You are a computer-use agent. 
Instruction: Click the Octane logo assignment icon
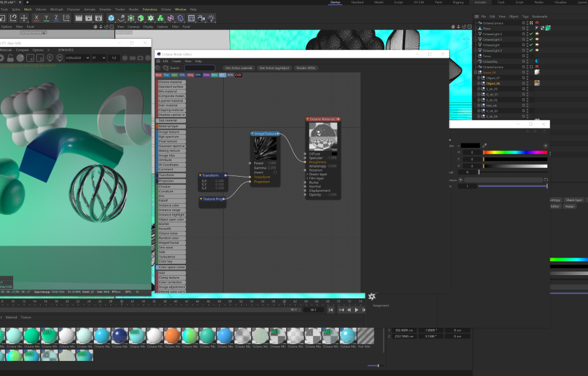(372, 297)
